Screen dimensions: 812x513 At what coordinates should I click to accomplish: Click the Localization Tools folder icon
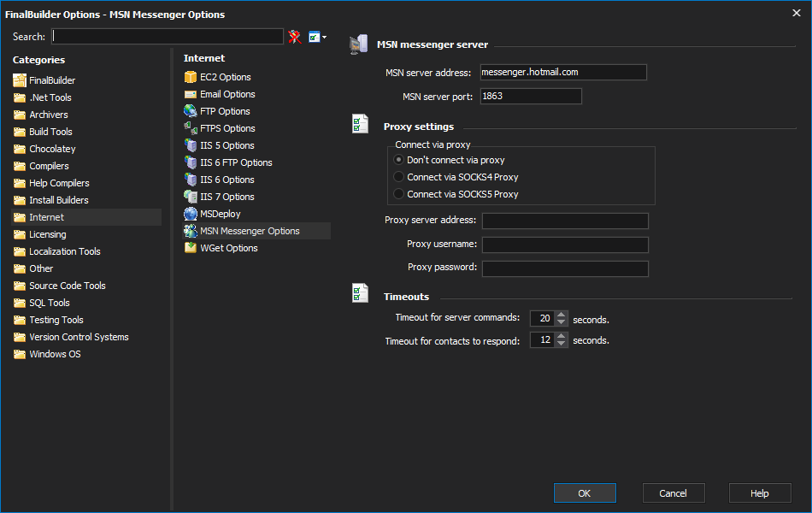(20, 251)
